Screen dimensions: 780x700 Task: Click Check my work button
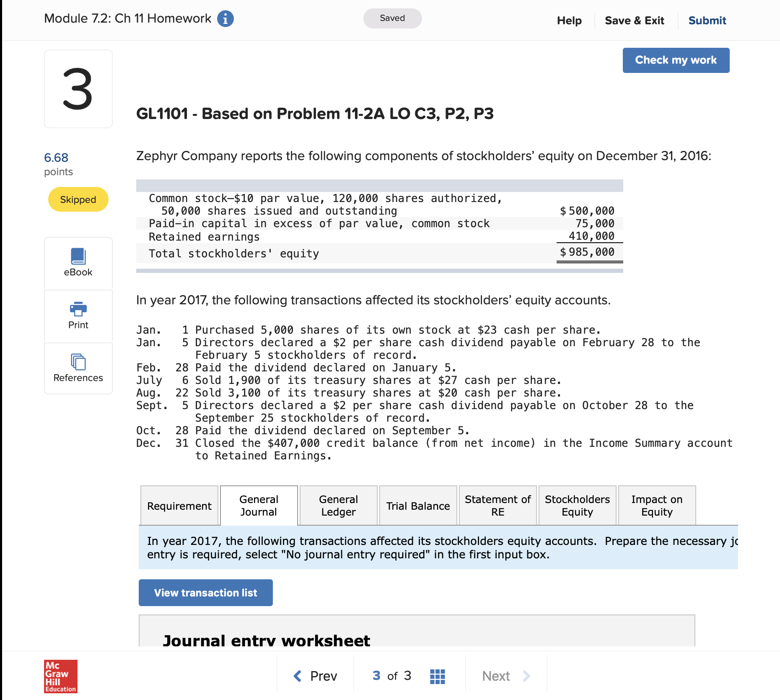coord(676,60)
